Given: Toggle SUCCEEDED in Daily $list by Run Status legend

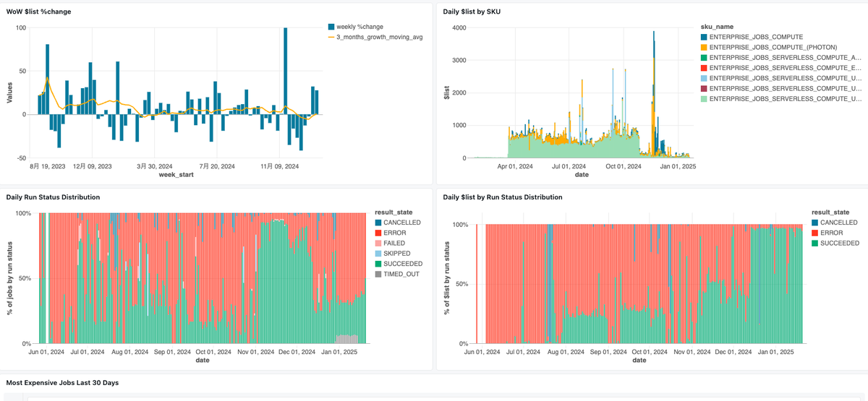Looking at the screenshot, I should coord(835,243).
